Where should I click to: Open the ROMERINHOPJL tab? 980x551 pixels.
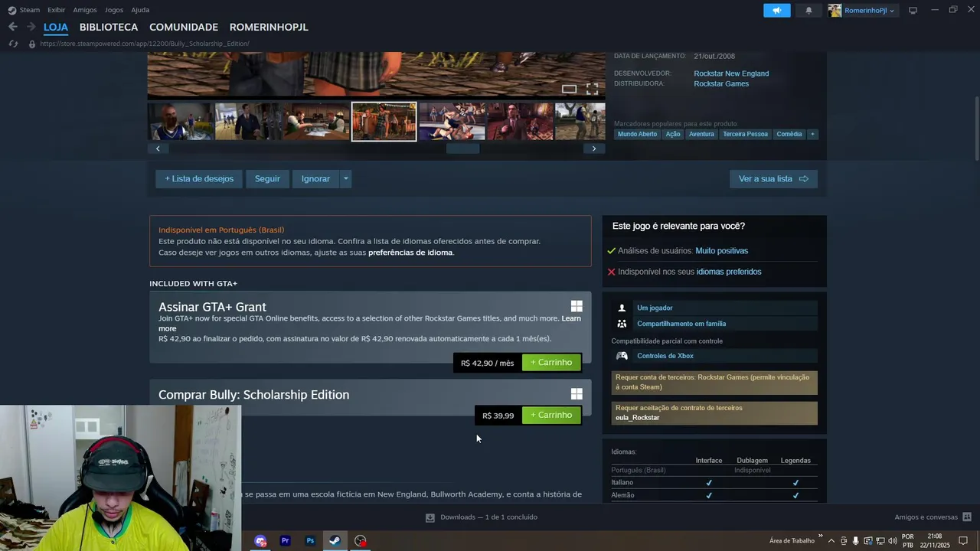coord(269,27)
